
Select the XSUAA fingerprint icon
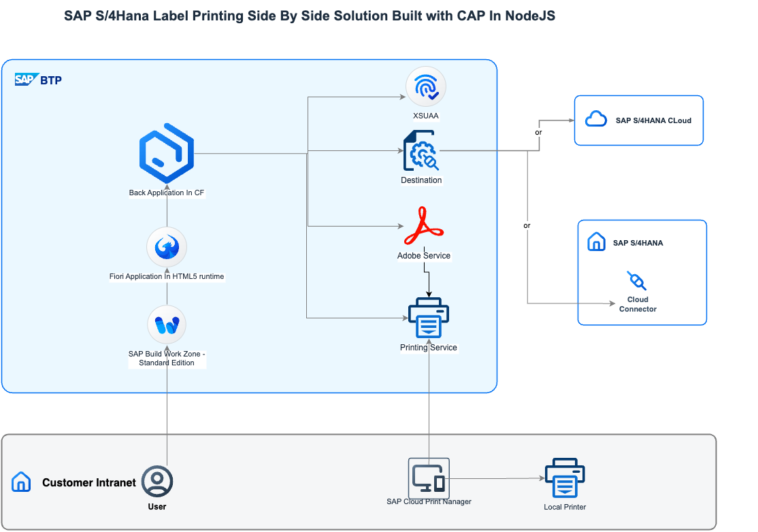[425, 86]
